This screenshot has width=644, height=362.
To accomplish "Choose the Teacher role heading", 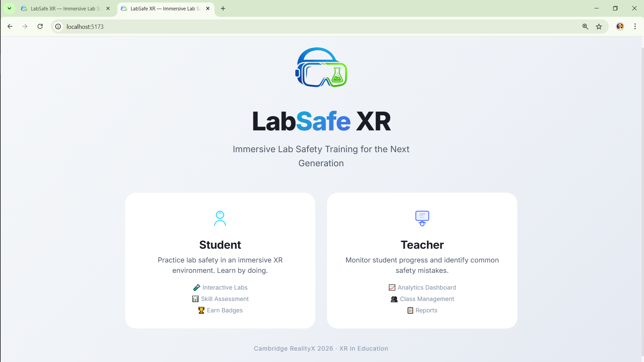I will 422,245.
